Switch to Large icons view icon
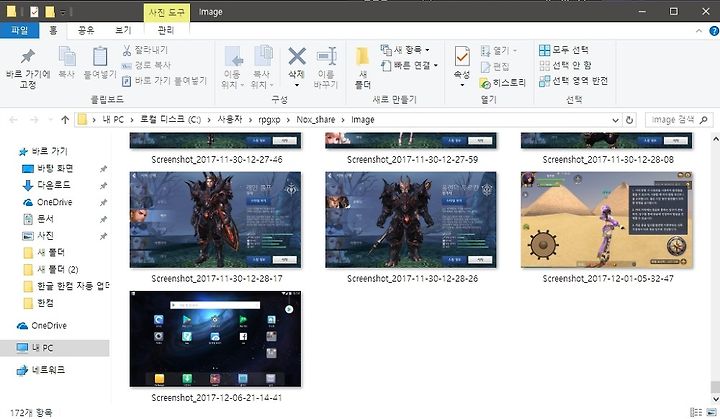Viewport: 720px width, 419px height. 711,412
